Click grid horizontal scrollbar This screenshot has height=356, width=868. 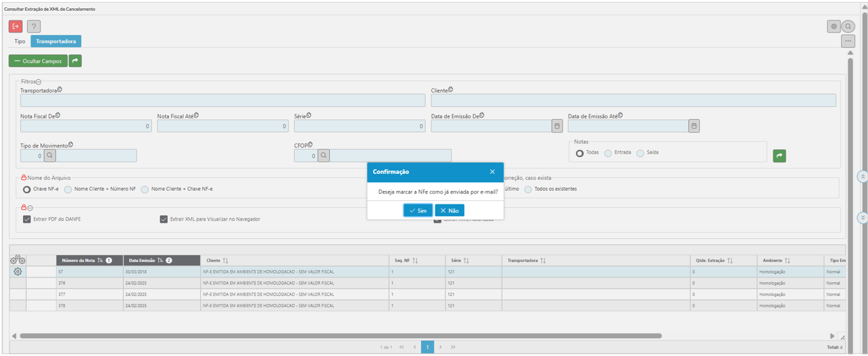tap(340, 336)
